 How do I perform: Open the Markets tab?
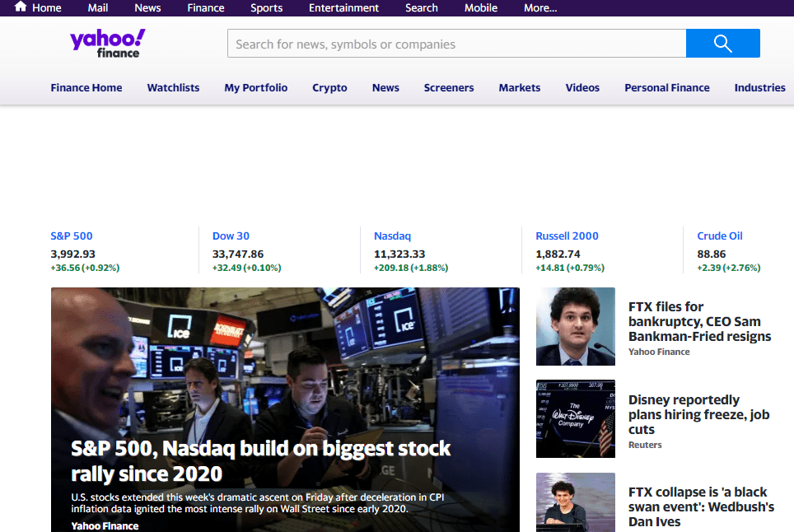(520, 87)
